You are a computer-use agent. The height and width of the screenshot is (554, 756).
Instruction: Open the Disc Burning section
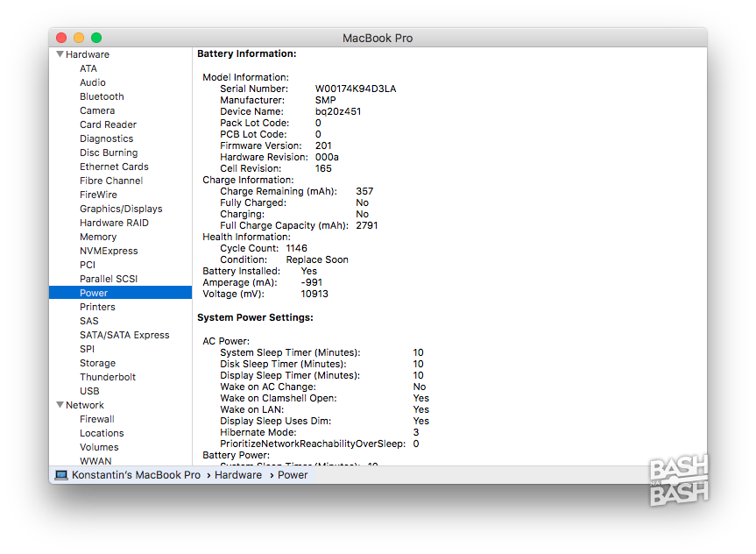tap(109, 153)
